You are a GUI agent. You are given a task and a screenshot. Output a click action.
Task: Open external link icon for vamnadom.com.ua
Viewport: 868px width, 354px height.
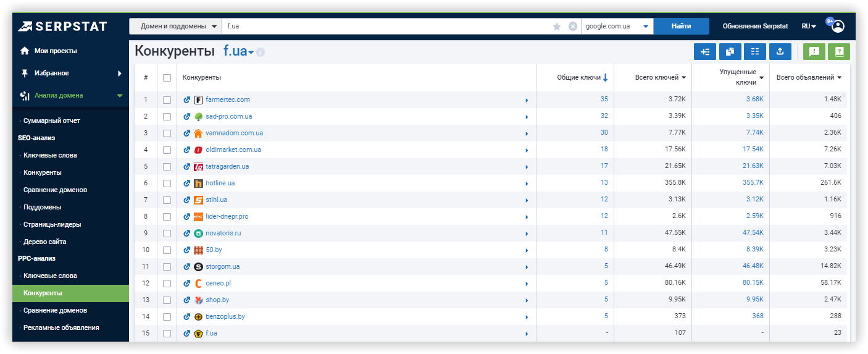pos(187,133)
